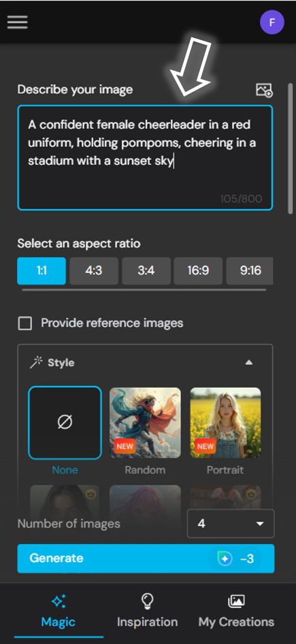This screenshot has height=644, width=296.
Task: Open the My Creations tab
Action: coord(237,611)
